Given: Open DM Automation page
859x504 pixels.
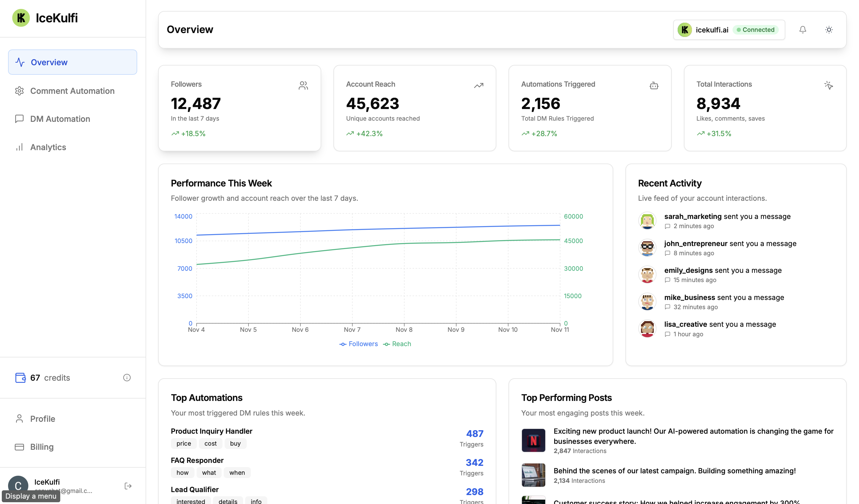Looking at the screenshot, I should click(60, 119).
